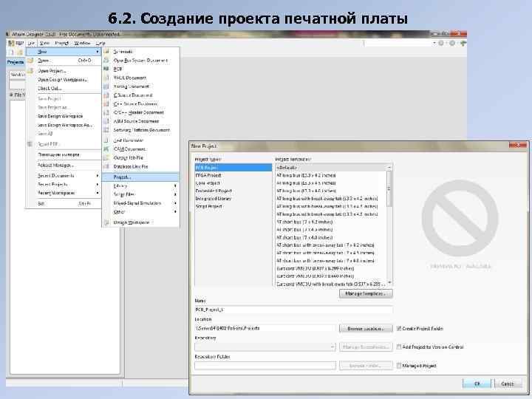The width and height of the screenshot is (532, 399).
Task: Toggle the Create Project Folder checkbox
Action: point(399,328)
